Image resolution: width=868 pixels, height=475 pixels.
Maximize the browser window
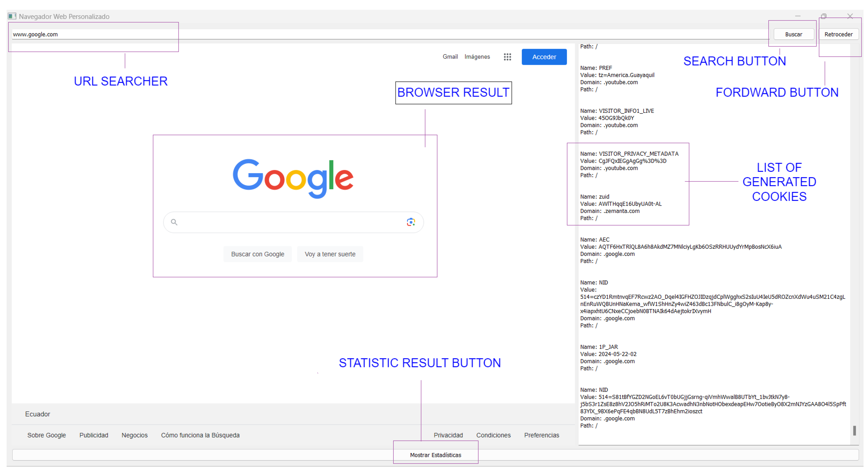824,16
